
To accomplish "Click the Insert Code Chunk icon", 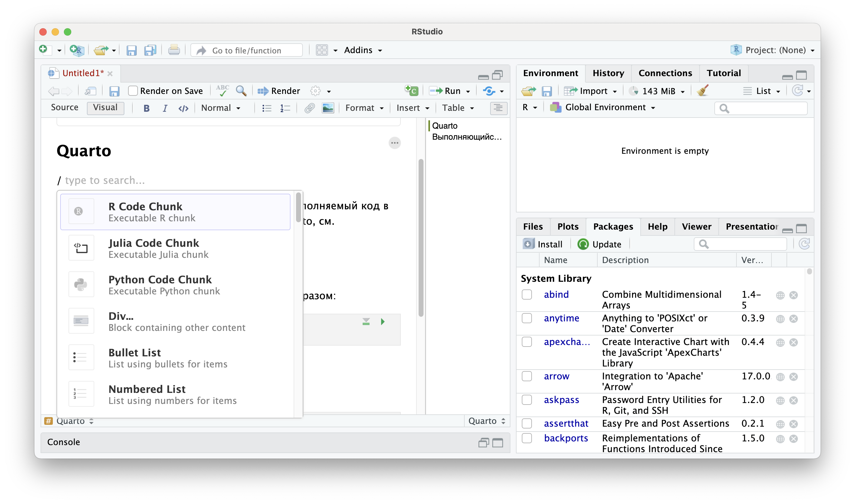I will [412, 91].
